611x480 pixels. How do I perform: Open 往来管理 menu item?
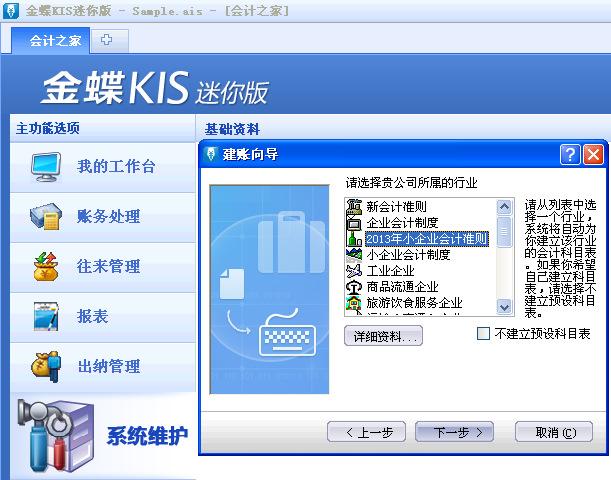(103, 267)
